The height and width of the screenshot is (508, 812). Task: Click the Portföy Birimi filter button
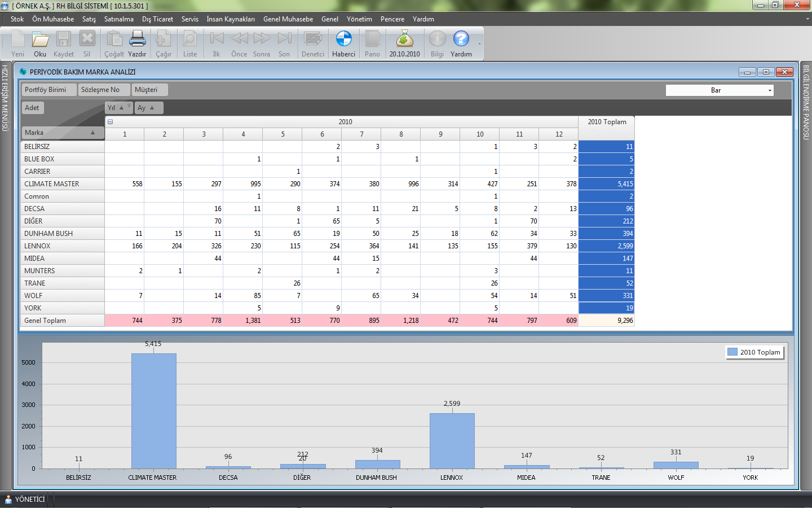(48, 90)
